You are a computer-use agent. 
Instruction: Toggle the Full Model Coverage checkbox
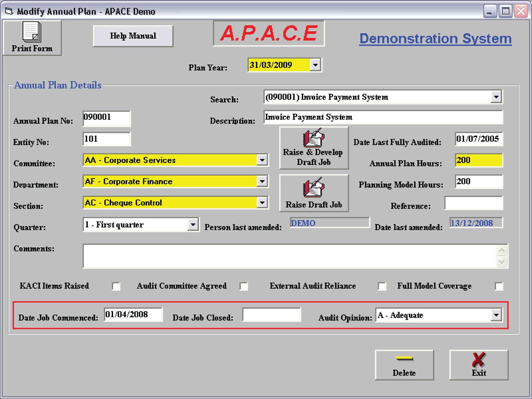(499, 286)
